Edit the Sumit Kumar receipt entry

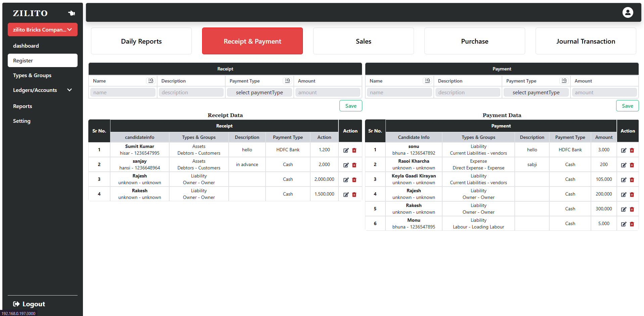coord(346,150)
